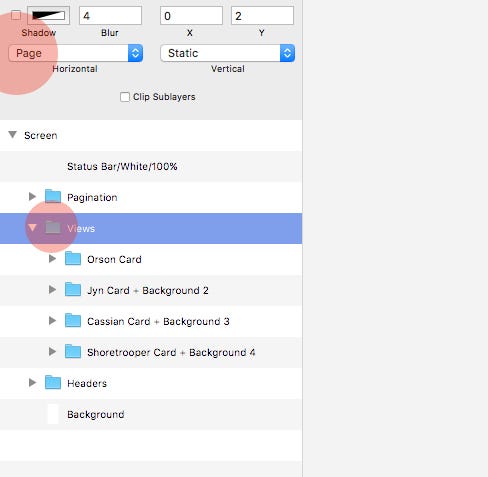Edit the shadow X offset field

pos(191,16)
